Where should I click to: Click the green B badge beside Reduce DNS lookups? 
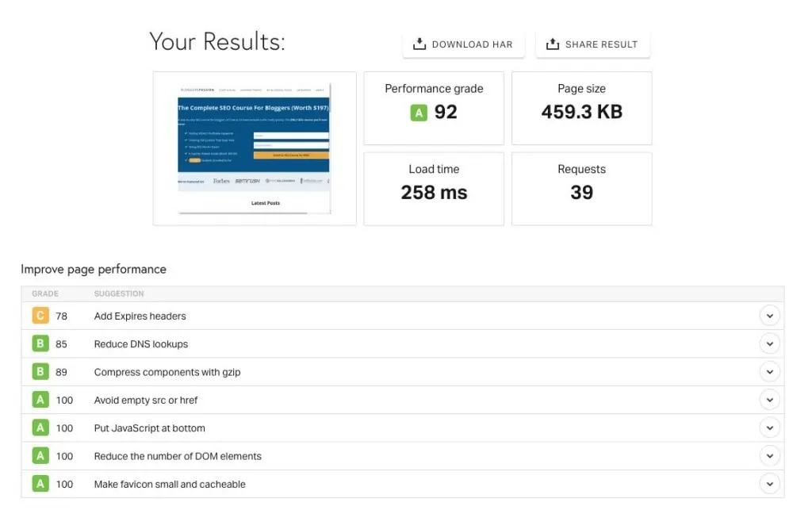coord(40,343)
